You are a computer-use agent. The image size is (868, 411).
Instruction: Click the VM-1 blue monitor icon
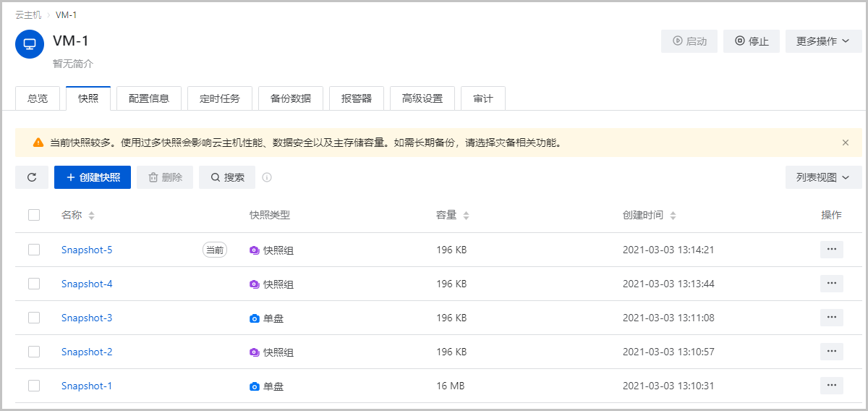(x=30, y=43)
